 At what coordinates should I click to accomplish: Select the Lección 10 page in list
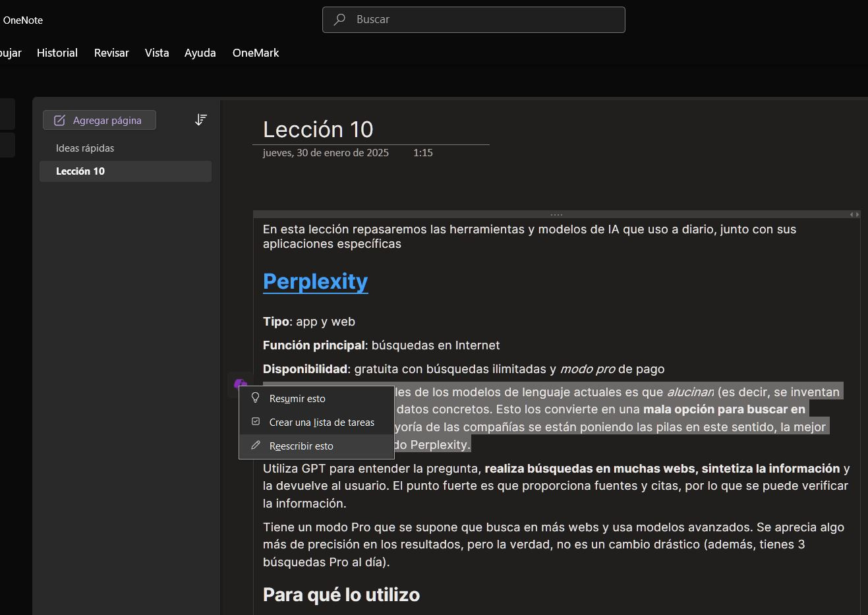click(x=125, y=171)
